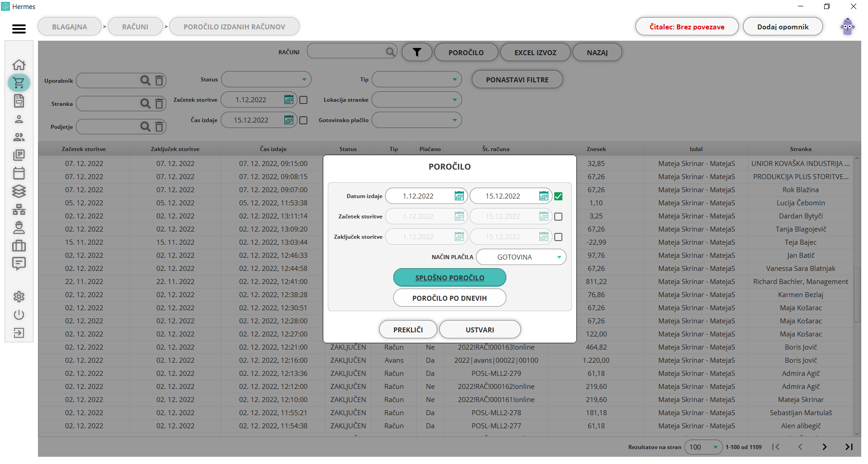868x464 pixels.
Task: Navigate to Računi breadcrumb
Action: pyautogui.click(x=135, y=27)
